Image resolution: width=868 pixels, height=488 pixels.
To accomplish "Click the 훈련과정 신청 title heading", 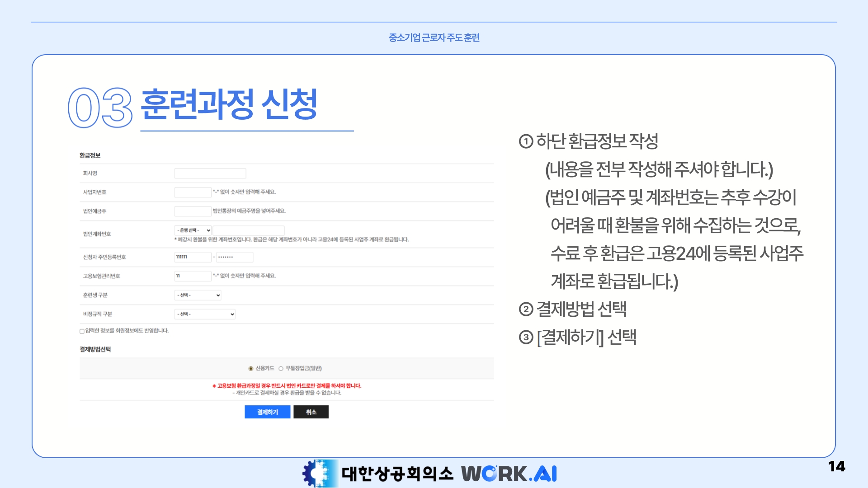I will 229,105.
